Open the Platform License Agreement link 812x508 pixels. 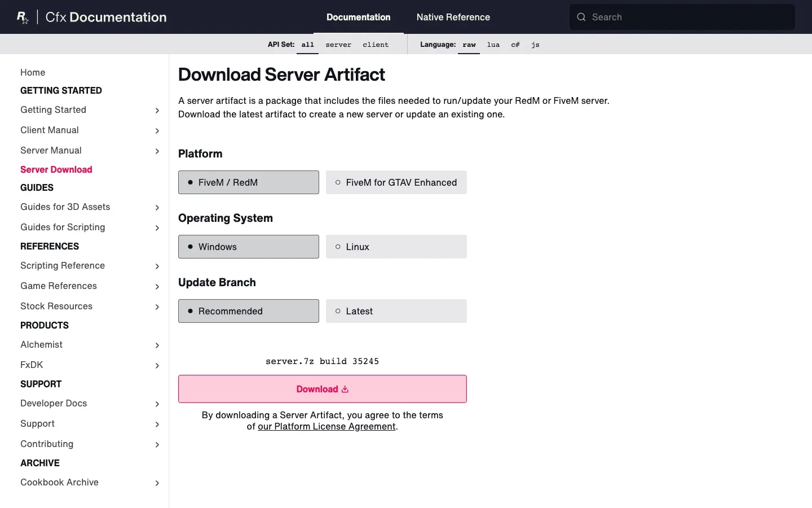click(x=326, y=426)
